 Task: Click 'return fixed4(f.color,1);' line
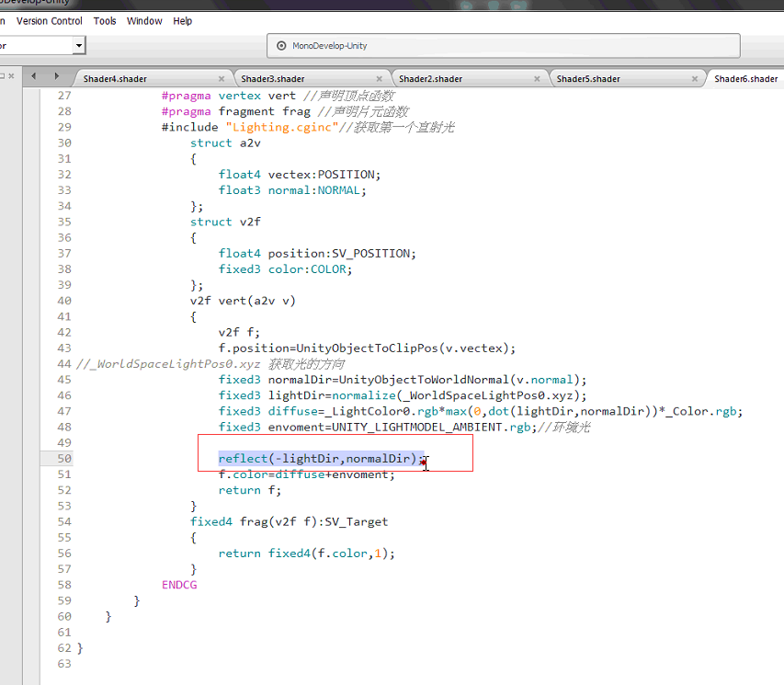(x=306, y=554)
